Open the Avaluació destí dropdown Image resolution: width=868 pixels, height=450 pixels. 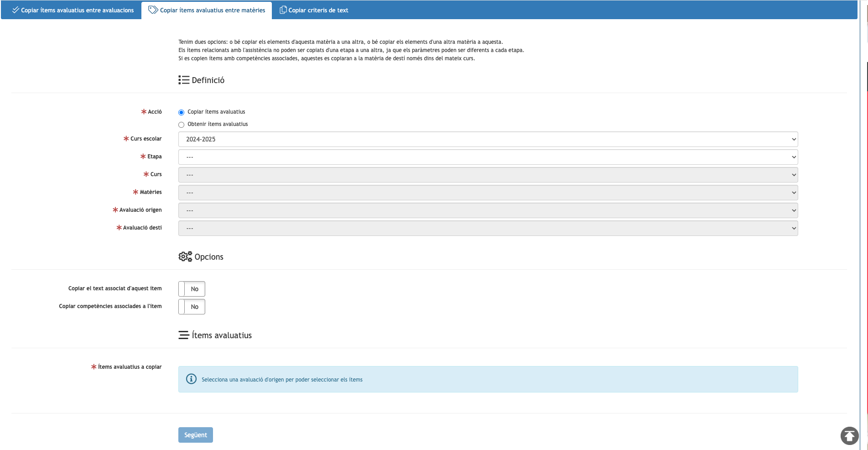[488, 228]
